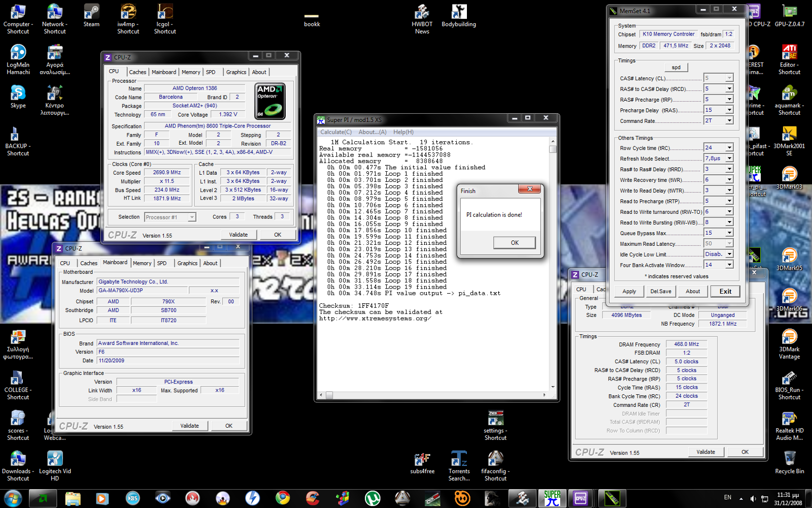812x508 pixels.
Task: Open the Four Bank Activate Window dropdown
Action: pyautogui.click(x=729, y=265)
